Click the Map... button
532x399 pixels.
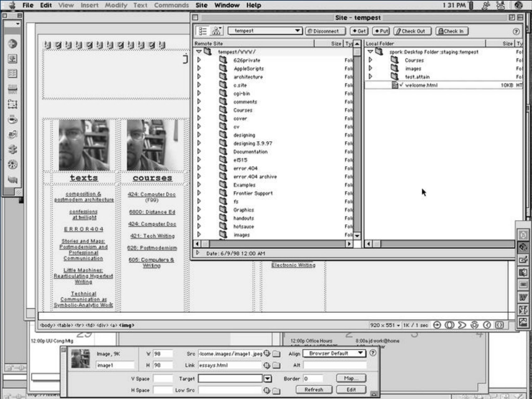[x=351, y=378]
